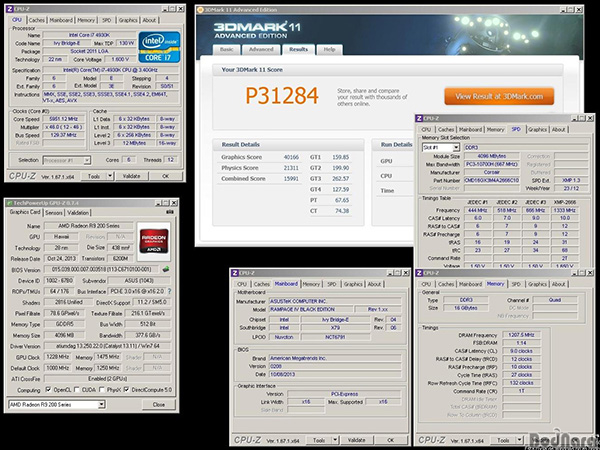Open Tools dropdown arrow in Memory window

coord(520,440)
